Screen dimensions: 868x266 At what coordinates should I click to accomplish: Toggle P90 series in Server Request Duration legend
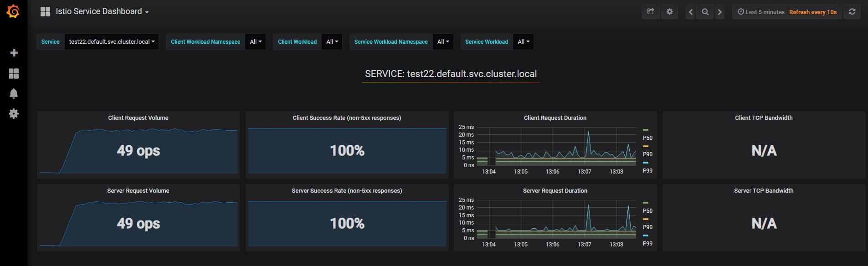647,227
